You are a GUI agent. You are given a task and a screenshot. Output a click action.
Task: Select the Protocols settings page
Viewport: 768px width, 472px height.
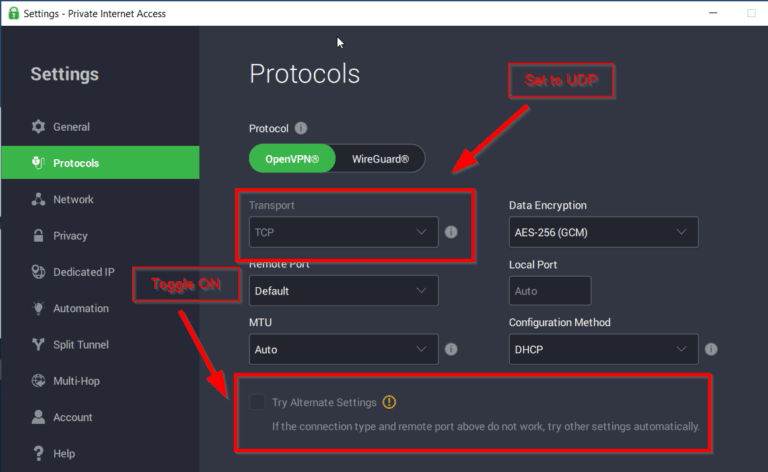[x=100, y=163]
